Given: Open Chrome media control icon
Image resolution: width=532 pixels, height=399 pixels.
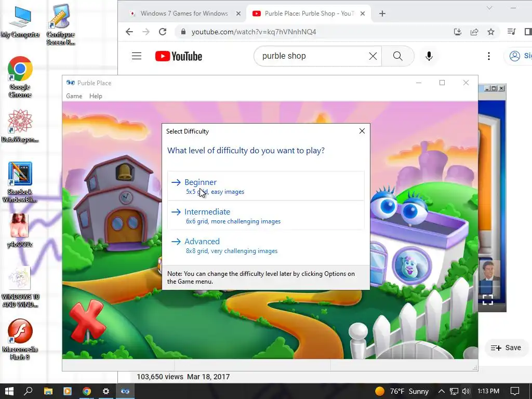Looking at the screenshot, I should [512, 32].
